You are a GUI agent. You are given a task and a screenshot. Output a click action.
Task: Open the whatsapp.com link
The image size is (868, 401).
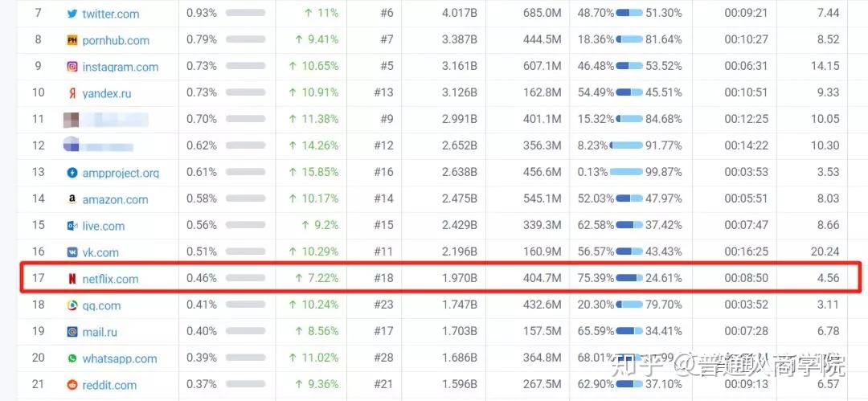click(x=120, y=359)
